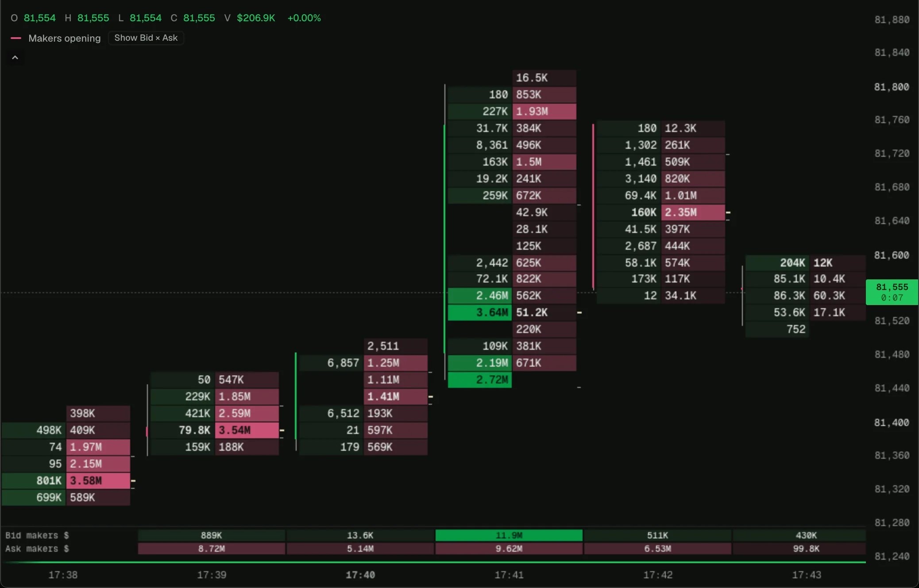Click the 81,600 price axis label

[x=892, y=255]
